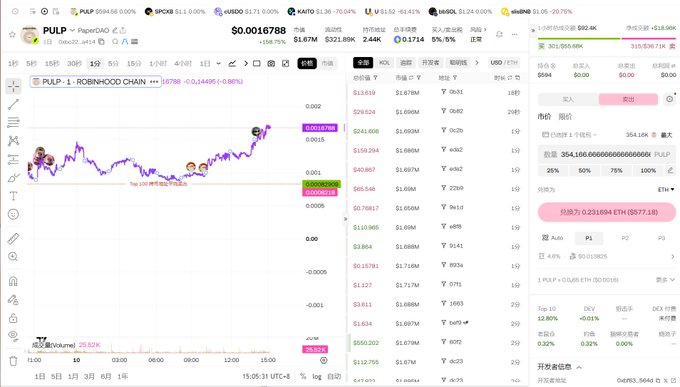Click the chart time-axis settings icon
680x387 pixels.
point(324,361)
